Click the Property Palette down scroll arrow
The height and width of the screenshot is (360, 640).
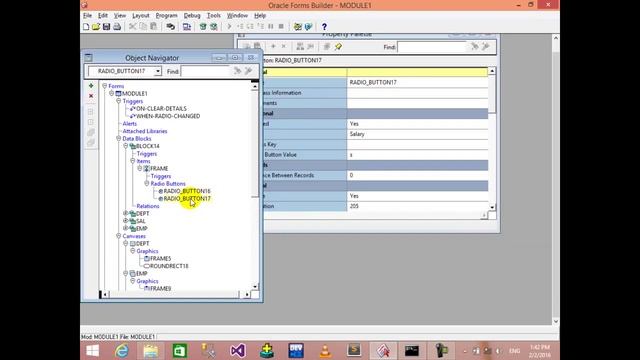492,207
